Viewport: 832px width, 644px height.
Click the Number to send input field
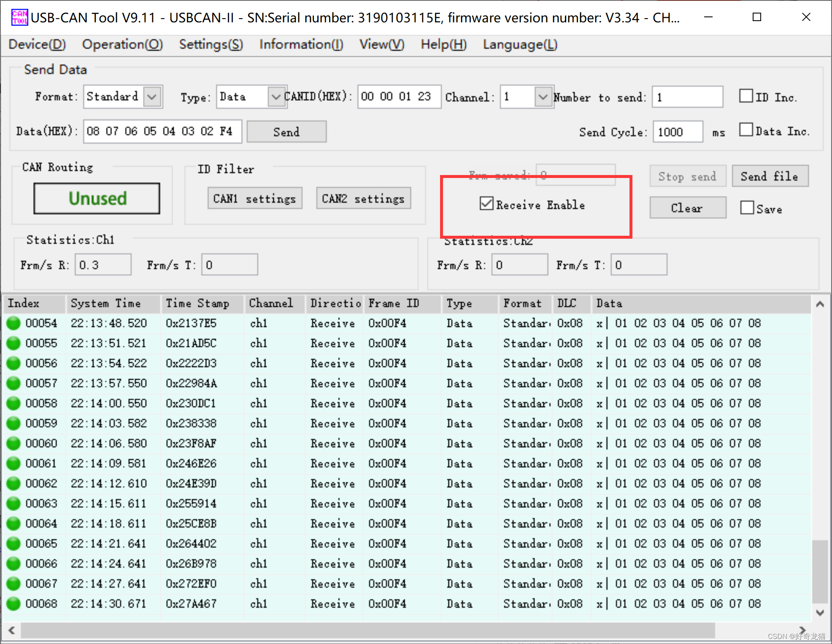[687, 97]
